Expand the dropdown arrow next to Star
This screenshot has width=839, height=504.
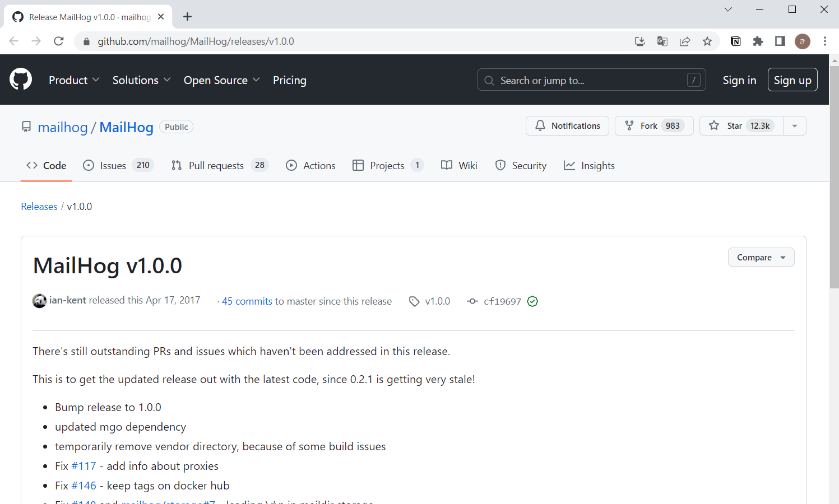coord(795,125)
